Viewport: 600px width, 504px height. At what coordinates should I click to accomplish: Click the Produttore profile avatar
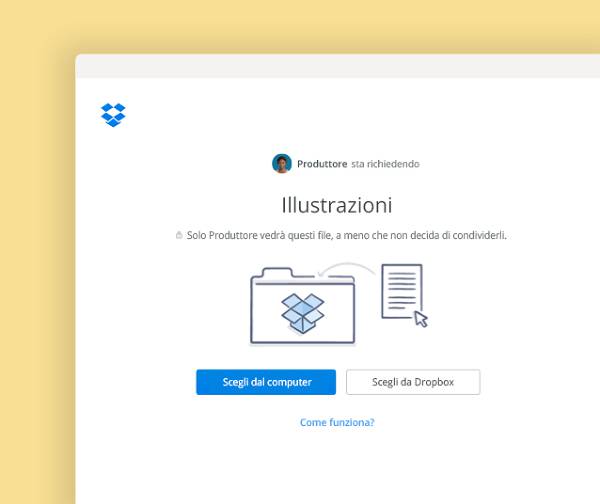pos(282,164)
